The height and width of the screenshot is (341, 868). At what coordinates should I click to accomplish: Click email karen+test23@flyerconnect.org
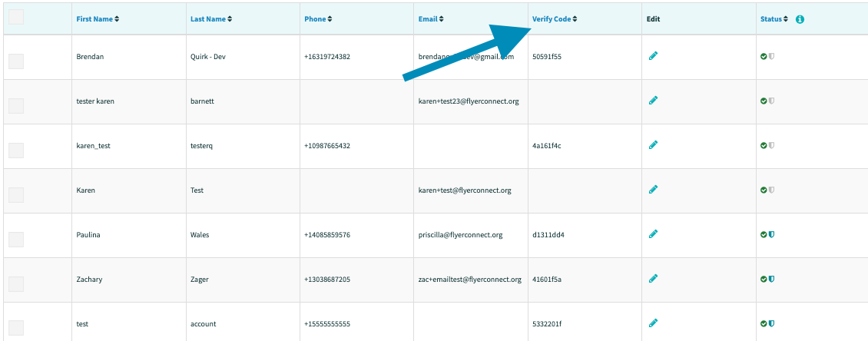(x=469, y=101)
